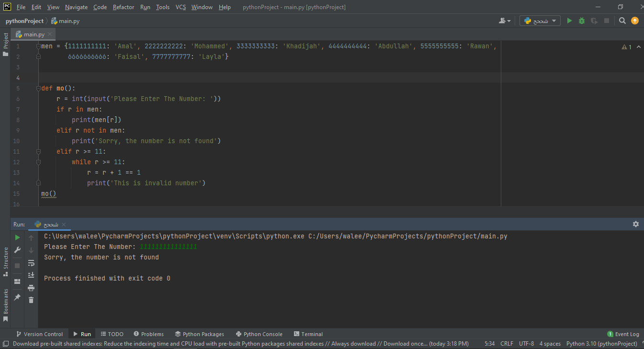The height and width of the screenshot is (349, 644).
Task: Click cursor position 5:34 in status bar
Action: (x=489, y=344)
